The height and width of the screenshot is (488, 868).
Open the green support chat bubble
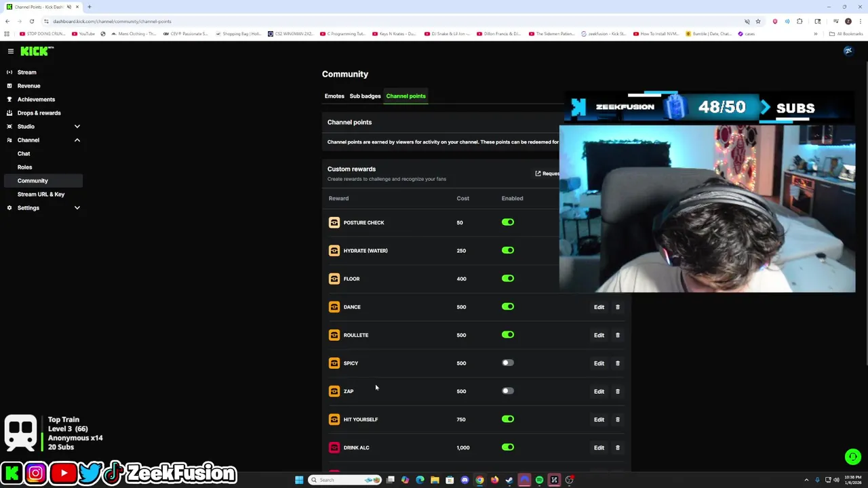click(852, 457)
